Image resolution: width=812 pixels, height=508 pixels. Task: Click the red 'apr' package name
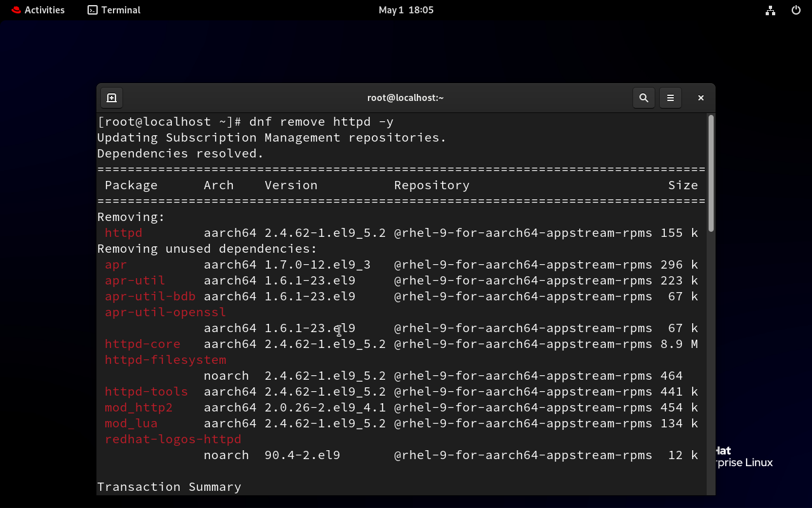[116, 265]
